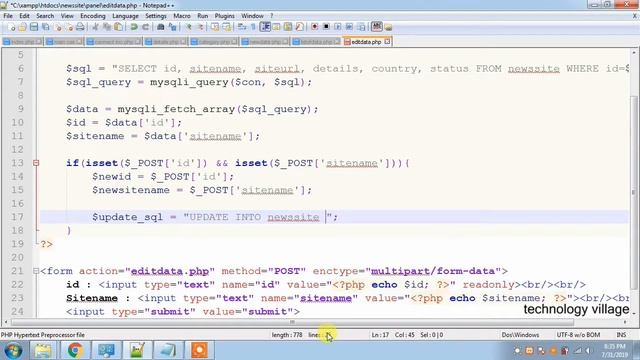
Task: Collapse the form block at line 21
Action: [36, 271]
